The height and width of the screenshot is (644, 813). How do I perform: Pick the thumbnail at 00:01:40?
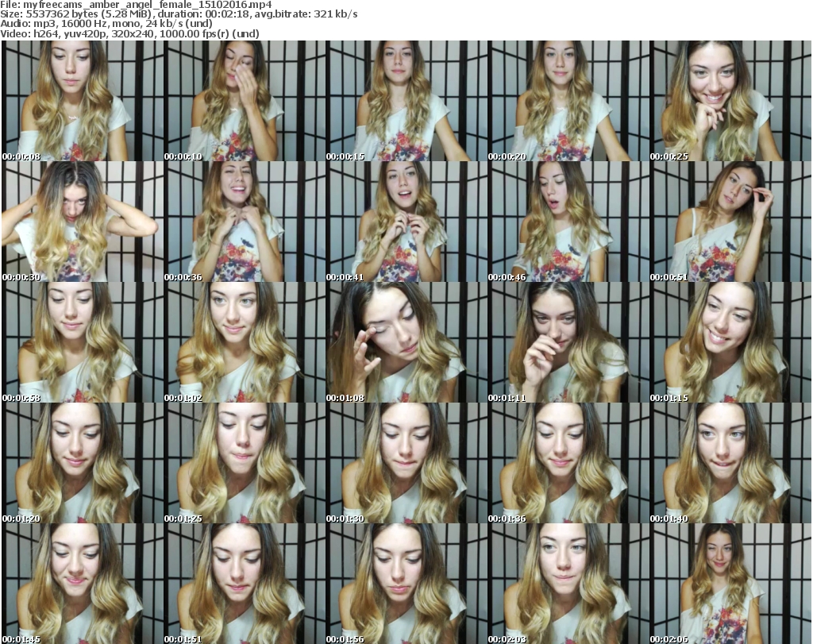click(x=730, y=463)
